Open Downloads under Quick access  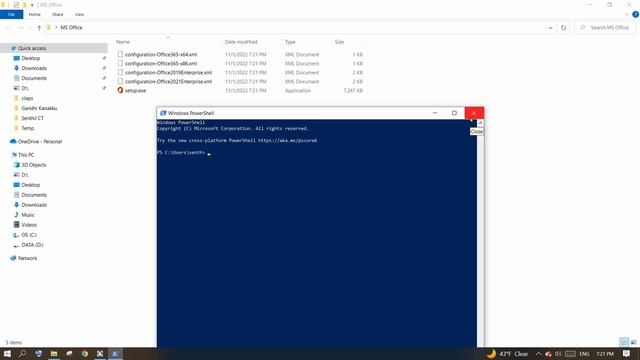(34, 68)
